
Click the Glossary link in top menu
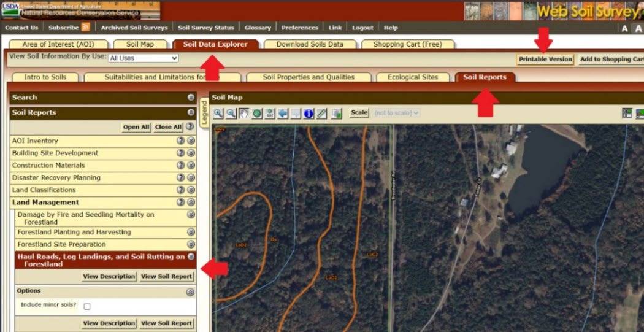click(x=258, y=28)
